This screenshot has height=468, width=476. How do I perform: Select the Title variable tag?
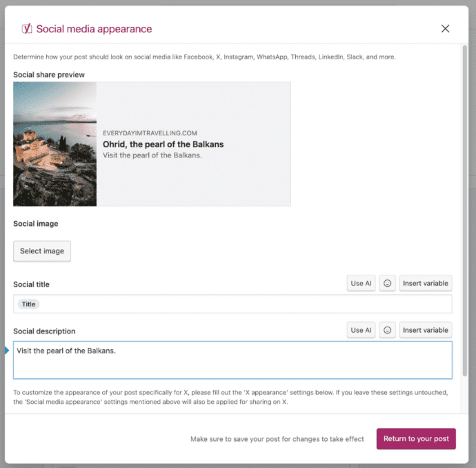(28, 304)
